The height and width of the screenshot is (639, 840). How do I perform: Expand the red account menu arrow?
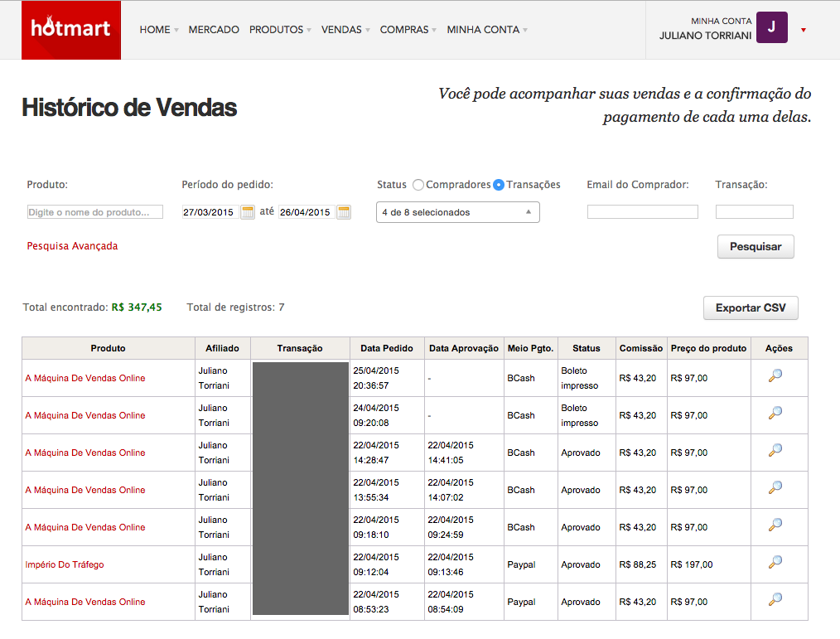coord(804,30)
